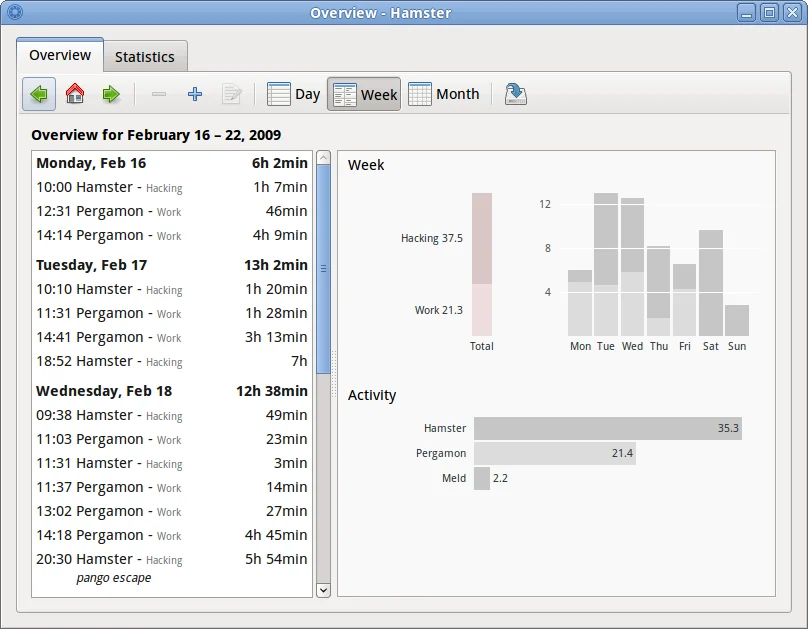808x629 pixels.
Task: Save the overview report
Action: click(x=515, y=93)
